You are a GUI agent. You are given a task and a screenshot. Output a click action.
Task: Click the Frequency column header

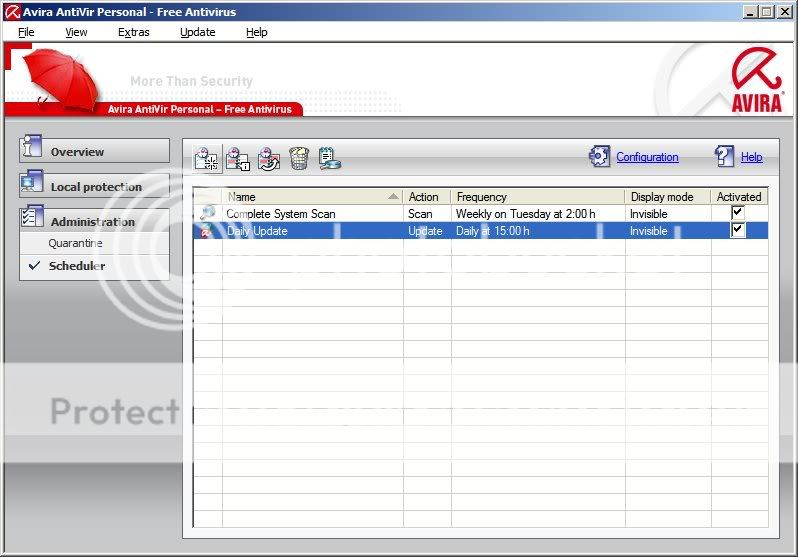point(538,197)
